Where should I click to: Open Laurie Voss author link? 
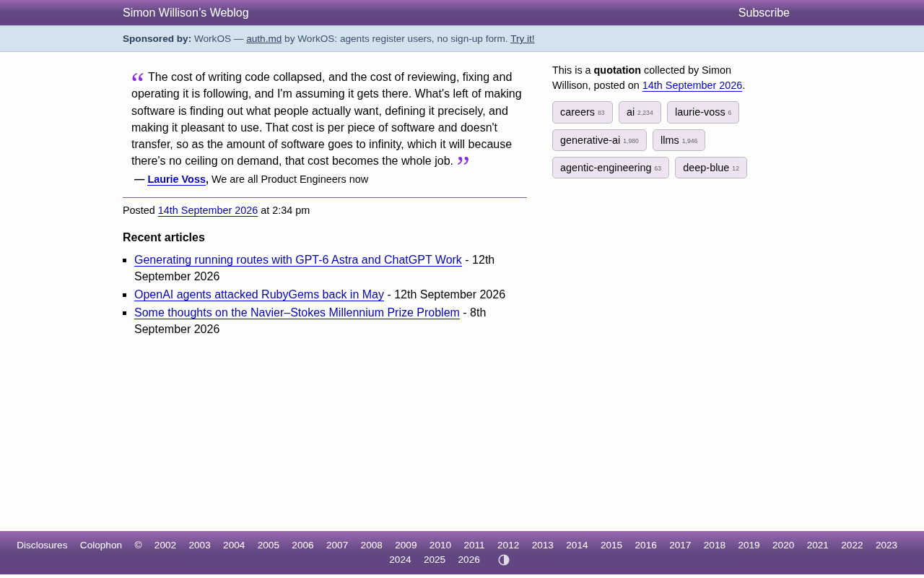[177, 179]
